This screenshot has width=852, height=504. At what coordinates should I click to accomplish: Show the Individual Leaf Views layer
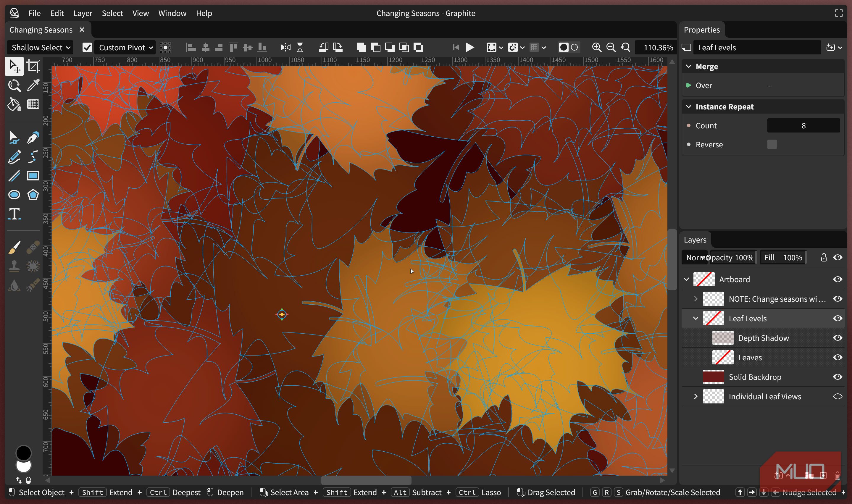(838, 396)
